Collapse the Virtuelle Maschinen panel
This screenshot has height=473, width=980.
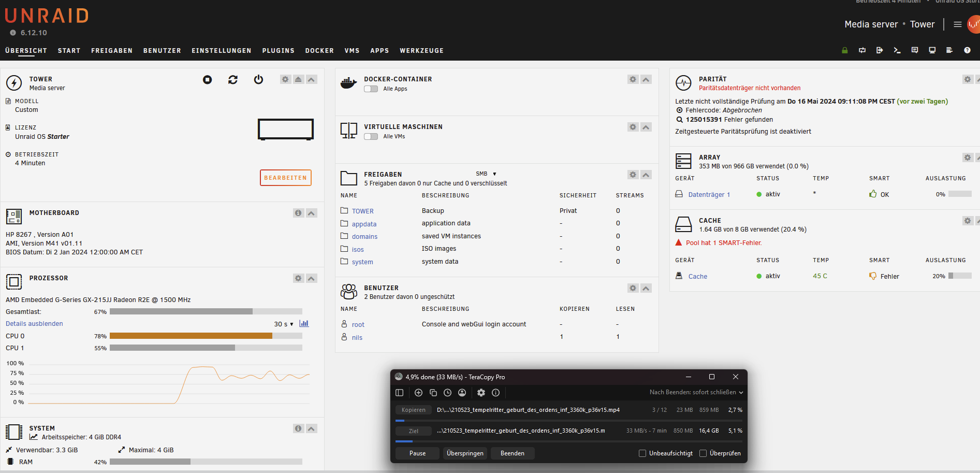pyautogui.click(x=646, y=127)
